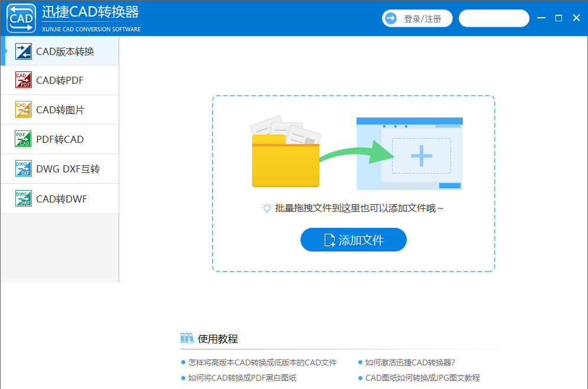The width and height of the screenshot is (588, 389).
Task: Click the 添加文件 button
Action: pos(353,240)
